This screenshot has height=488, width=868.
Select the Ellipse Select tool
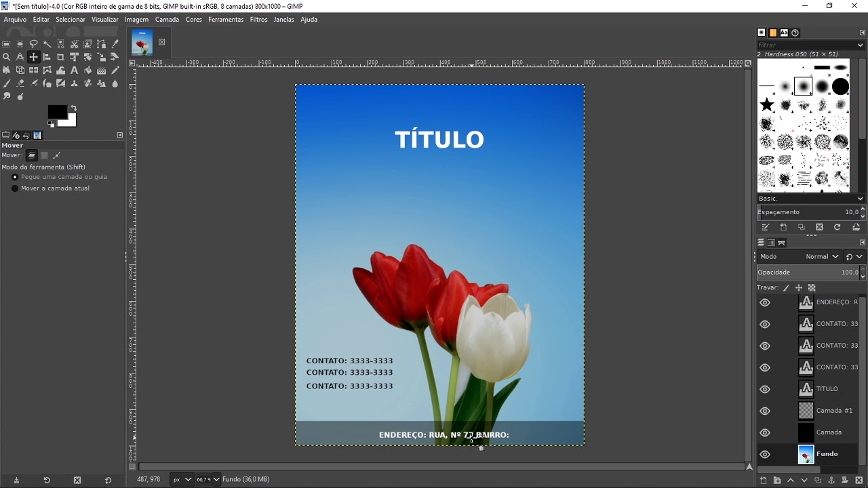pyautogui.click(x=20, y=44)
